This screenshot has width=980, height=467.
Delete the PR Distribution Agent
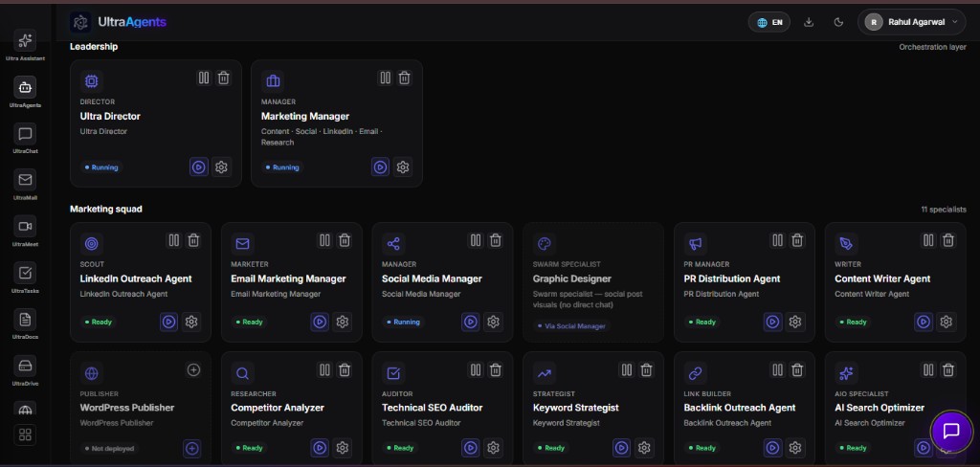pos(797,240)
